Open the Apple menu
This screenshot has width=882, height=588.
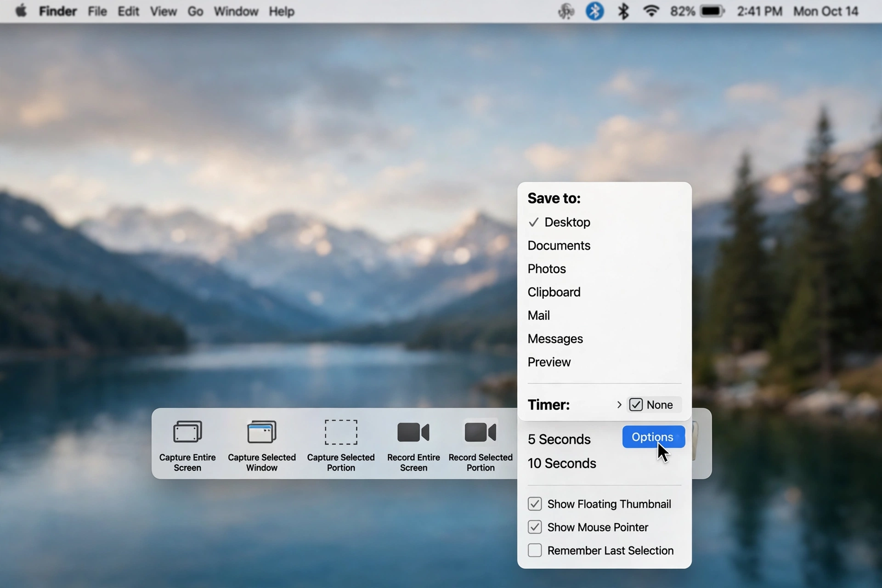(21, 11)
